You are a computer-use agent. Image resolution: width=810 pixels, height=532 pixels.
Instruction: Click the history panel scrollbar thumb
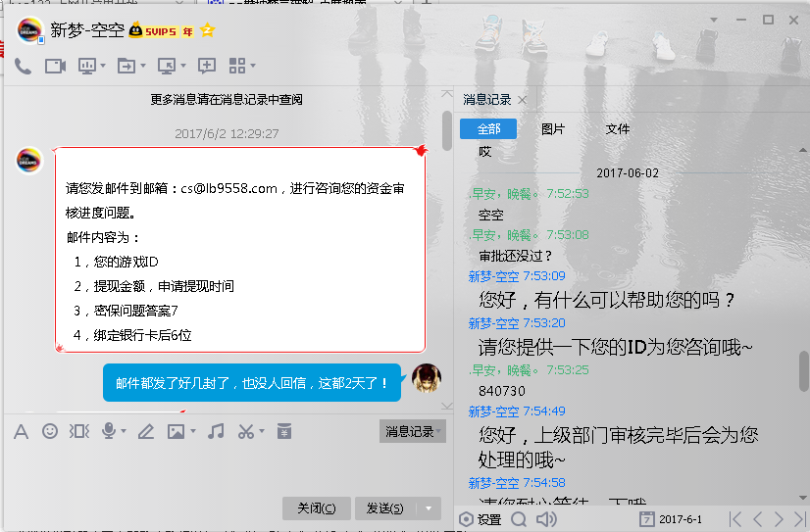[804, 371]
